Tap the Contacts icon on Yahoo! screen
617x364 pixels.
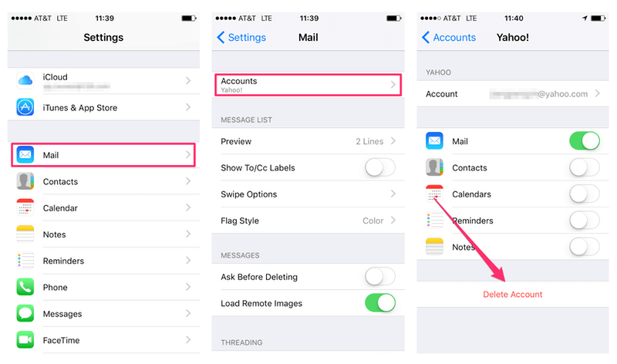point(434,167)
